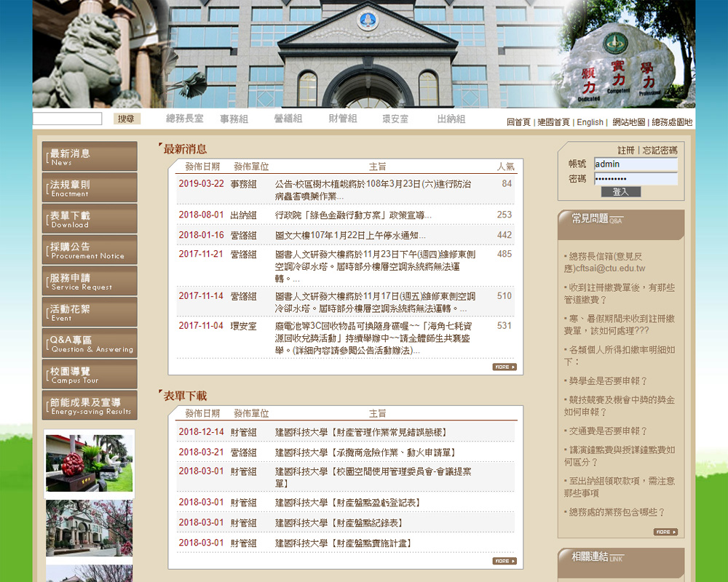Open the 事務組 menu item
Image resolution: width=728 pixels, height=582 pixels.
click(x=234, y=119)
